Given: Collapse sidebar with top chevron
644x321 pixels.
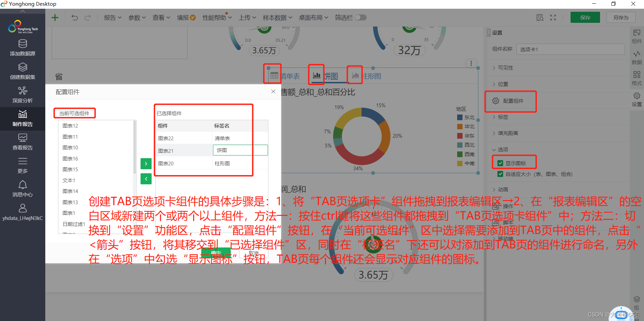Looking at the screenshot, I should (22, 11).
